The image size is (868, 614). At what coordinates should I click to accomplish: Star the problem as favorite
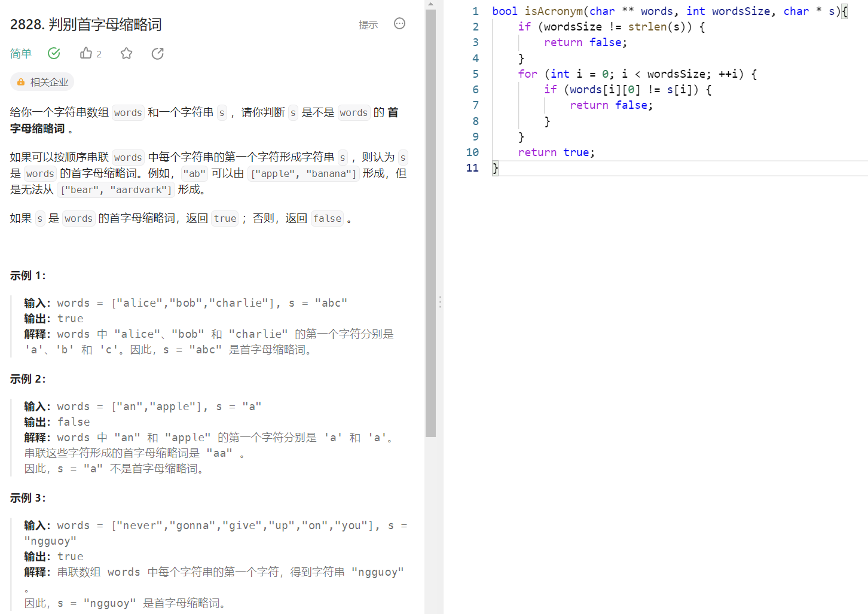126,53
